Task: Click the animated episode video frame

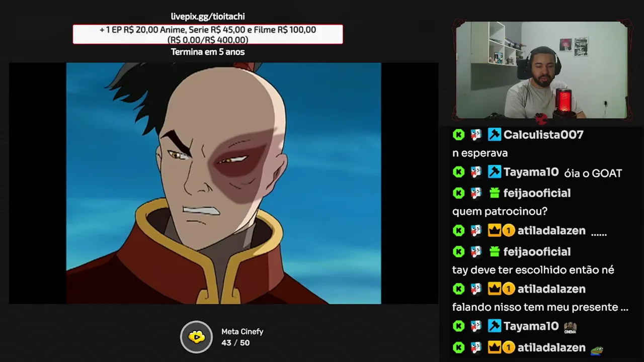Action: [x=223, y=183]
